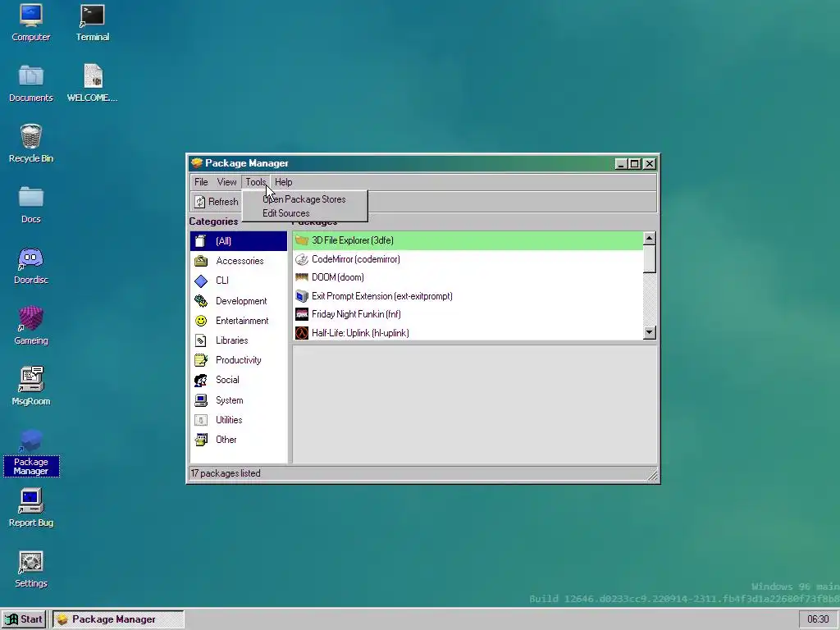Screen dimensions: 840x630
Task: Select the Documents folder icon on desktop
Action: pyautogui.click(x=30, y=84)
